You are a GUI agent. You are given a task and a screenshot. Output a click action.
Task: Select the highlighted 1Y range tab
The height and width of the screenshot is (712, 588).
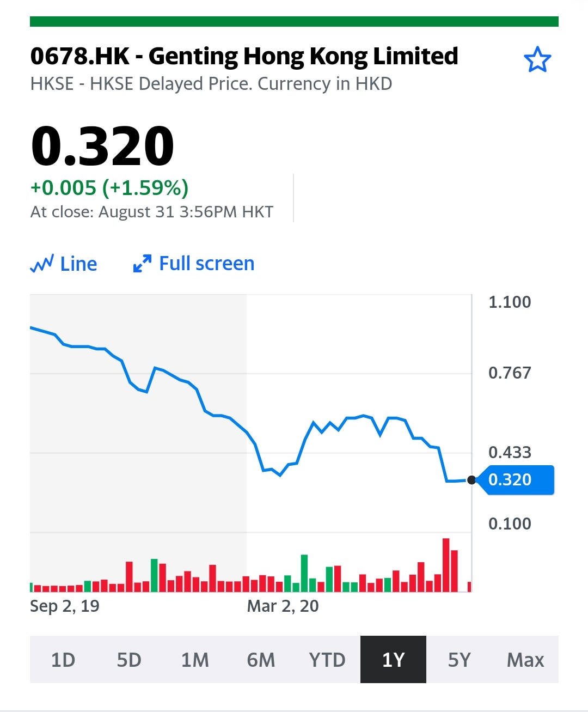393,660
